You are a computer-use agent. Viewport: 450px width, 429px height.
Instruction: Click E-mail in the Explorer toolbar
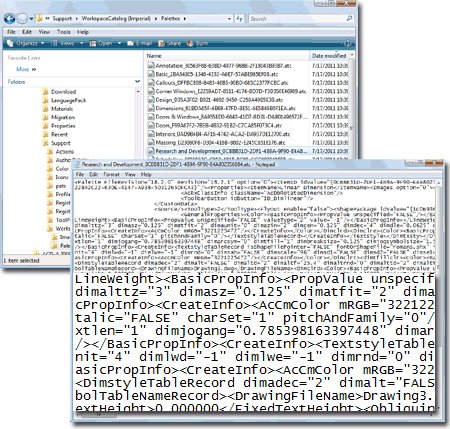coord(140,43)
